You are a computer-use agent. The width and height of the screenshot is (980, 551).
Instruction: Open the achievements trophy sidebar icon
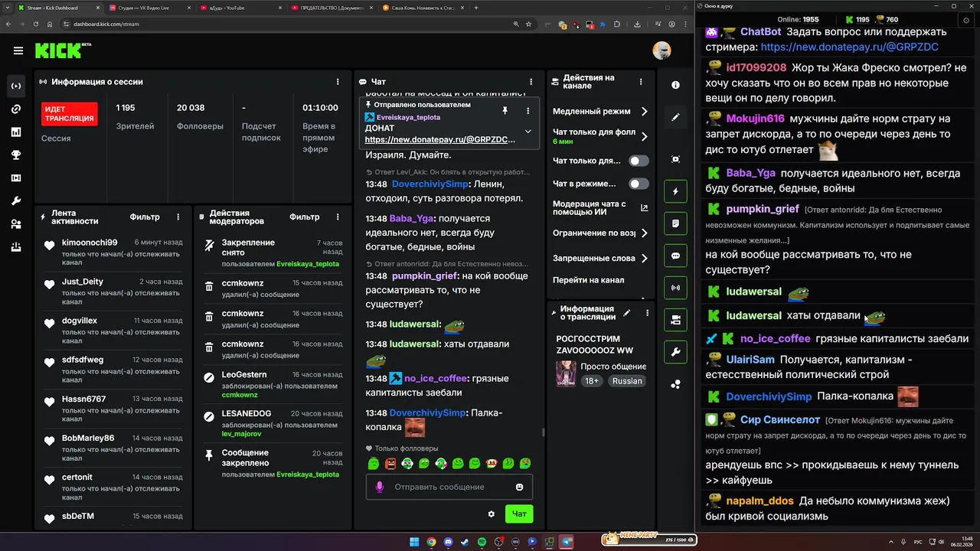coord(16,155)
